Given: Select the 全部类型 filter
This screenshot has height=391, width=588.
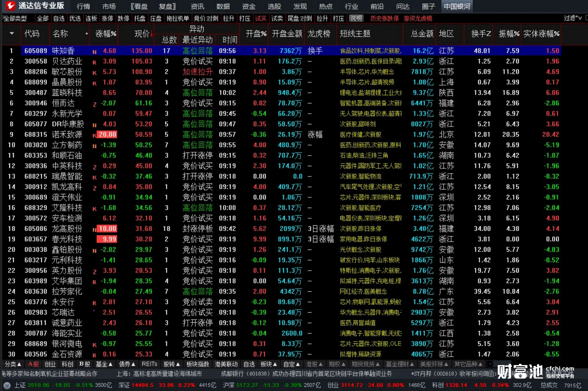Looking at the screenshot, I should click(15, 18).
